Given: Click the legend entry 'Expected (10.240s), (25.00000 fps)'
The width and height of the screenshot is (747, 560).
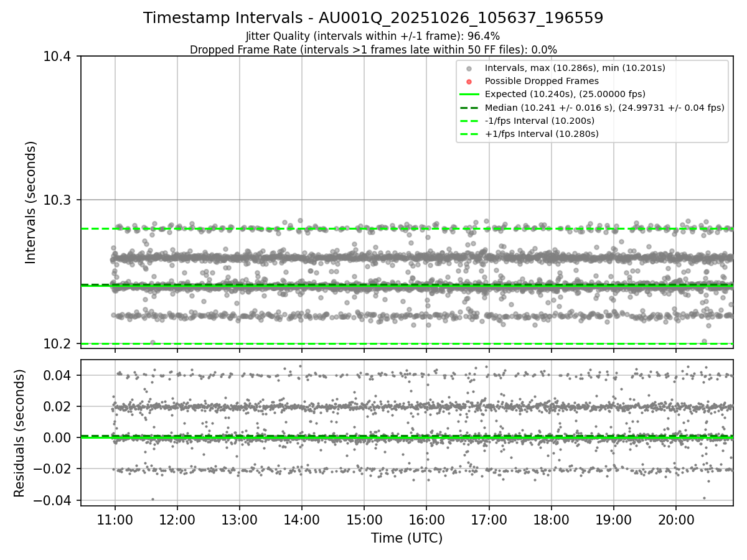Looking at the screenshot, I should coord(565,94).
